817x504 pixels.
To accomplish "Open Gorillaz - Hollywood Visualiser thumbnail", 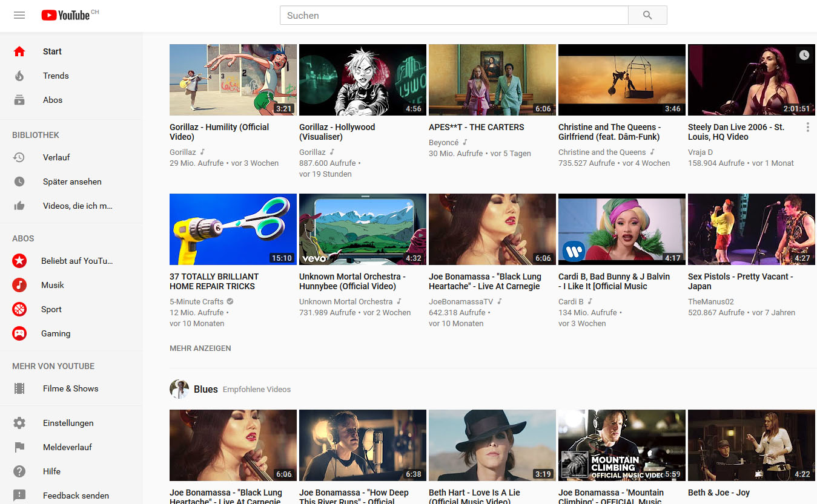I will coord(363,80).
